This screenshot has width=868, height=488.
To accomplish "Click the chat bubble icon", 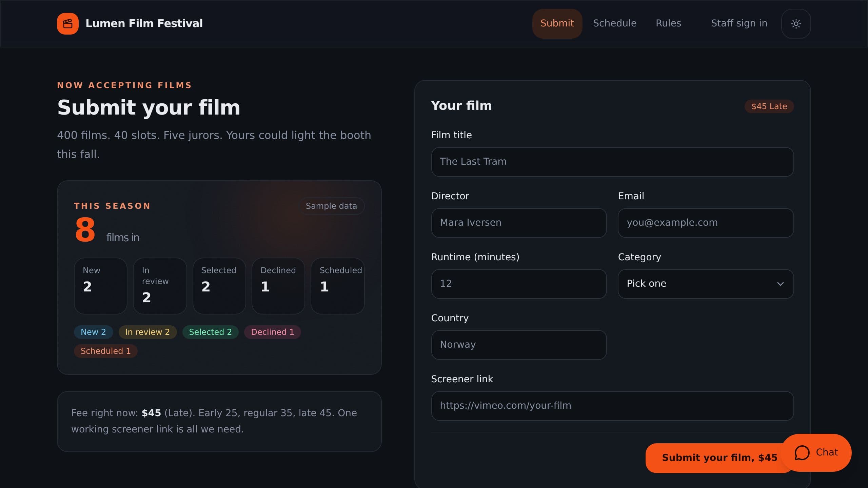I will tap(802, 452).
